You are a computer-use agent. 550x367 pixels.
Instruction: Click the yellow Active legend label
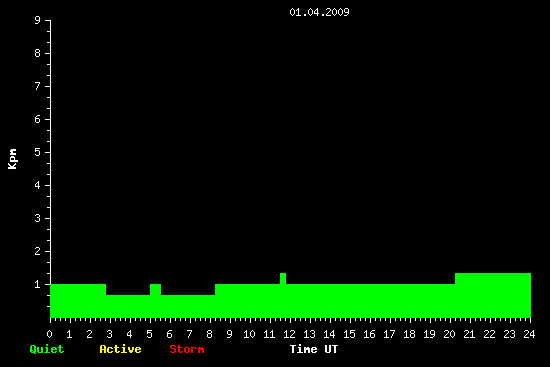[120, 349]
